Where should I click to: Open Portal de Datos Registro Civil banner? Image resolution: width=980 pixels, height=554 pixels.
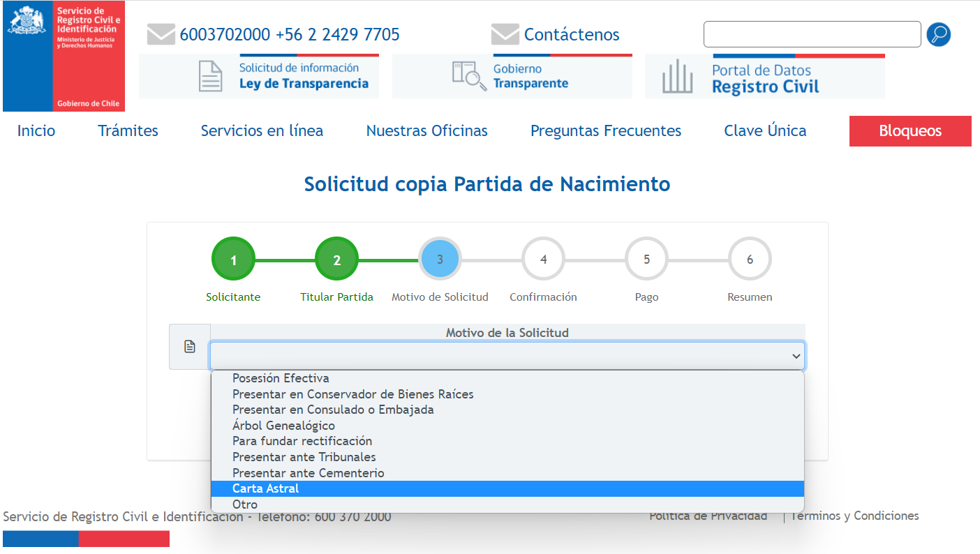764,77
